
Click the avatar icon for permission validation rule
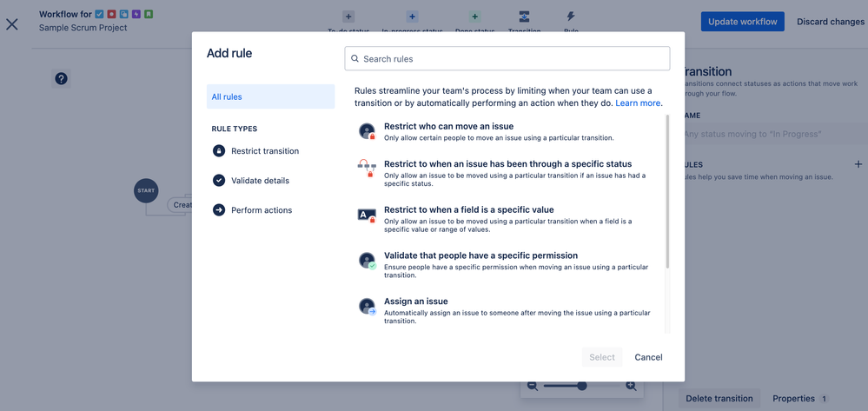(367, 261)
